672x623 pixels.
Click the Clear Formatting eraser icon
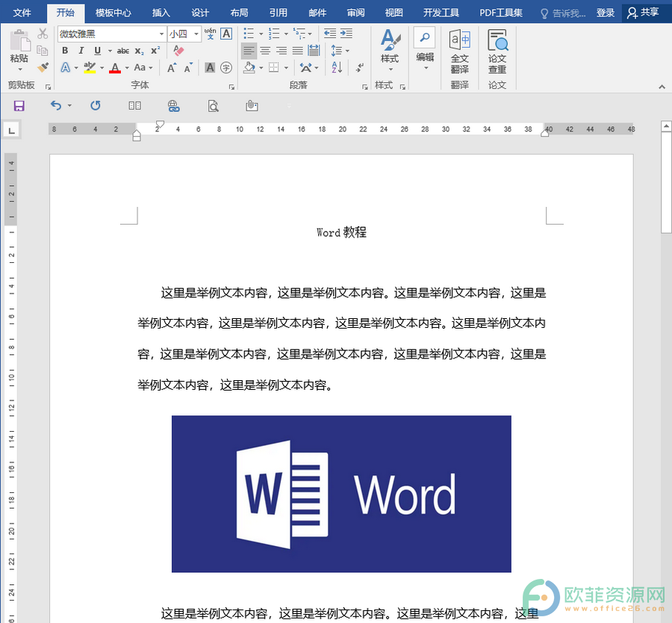point(178,51)
